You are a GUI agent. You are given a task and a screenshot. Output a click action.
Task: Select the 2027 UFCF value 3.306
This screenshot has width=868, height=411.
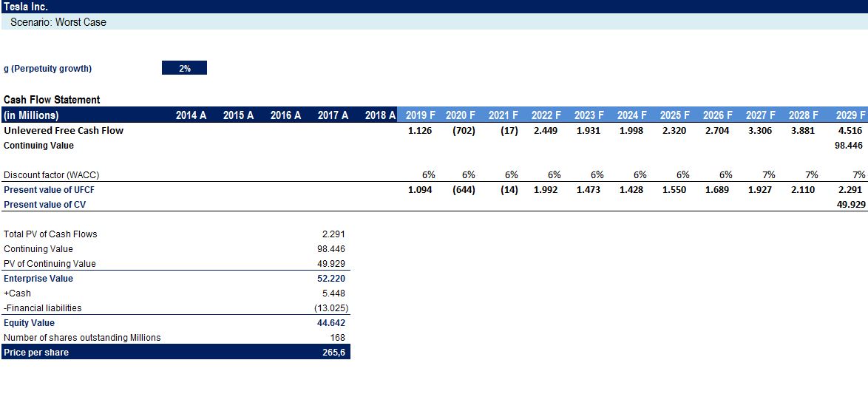pos(760,131)
